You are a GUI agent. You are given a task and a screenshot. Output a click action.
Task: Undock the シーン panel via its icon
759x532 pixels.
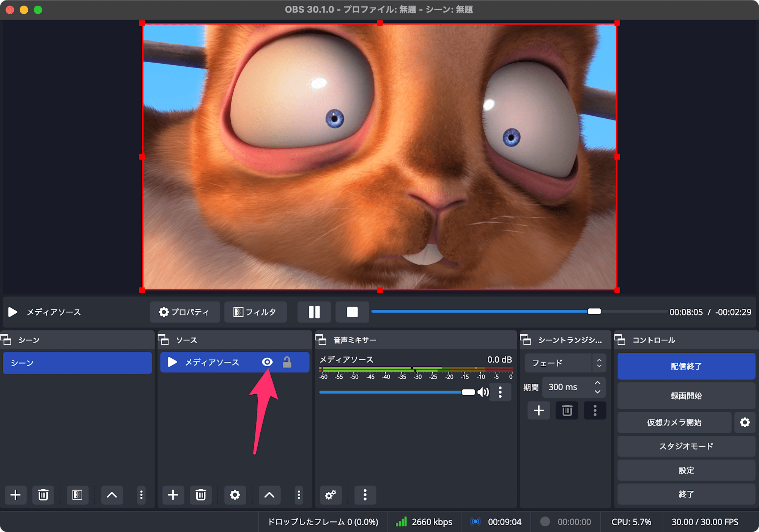[x=6, y=340]
